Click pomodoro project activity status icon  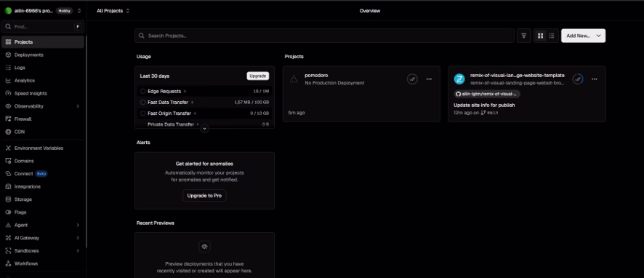tap(412, 79)
